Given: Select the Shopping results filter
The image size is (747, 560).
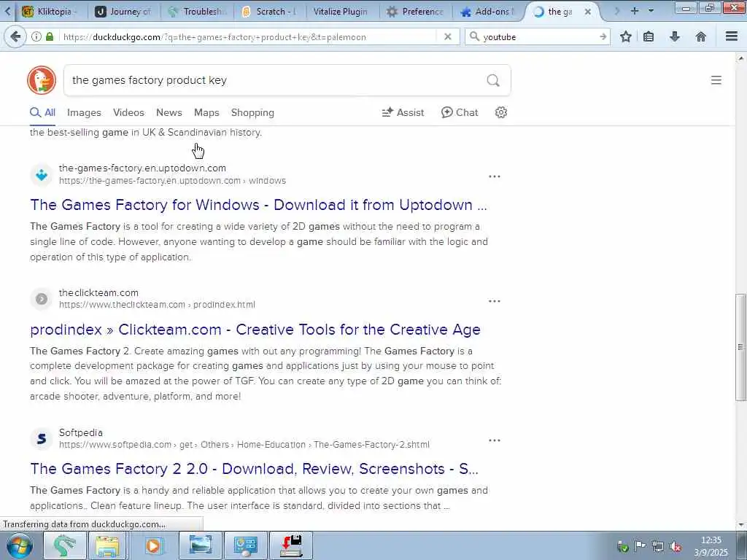Looking at the screenshot, I should (252, 112).
